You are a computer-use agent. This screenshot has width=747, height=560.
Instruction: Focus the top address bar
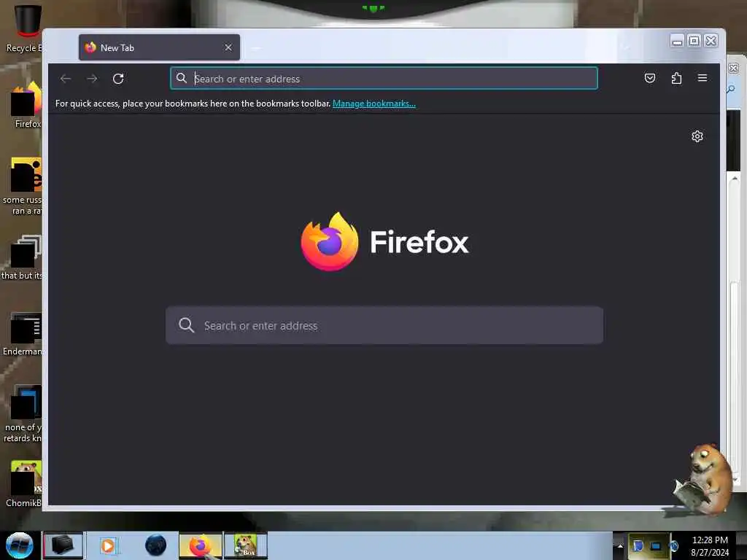pyautogui.click(x=384, y=79)
